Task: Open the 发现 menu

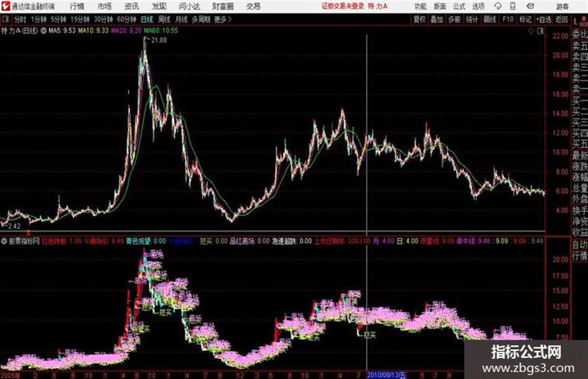Action: (159, 6)
